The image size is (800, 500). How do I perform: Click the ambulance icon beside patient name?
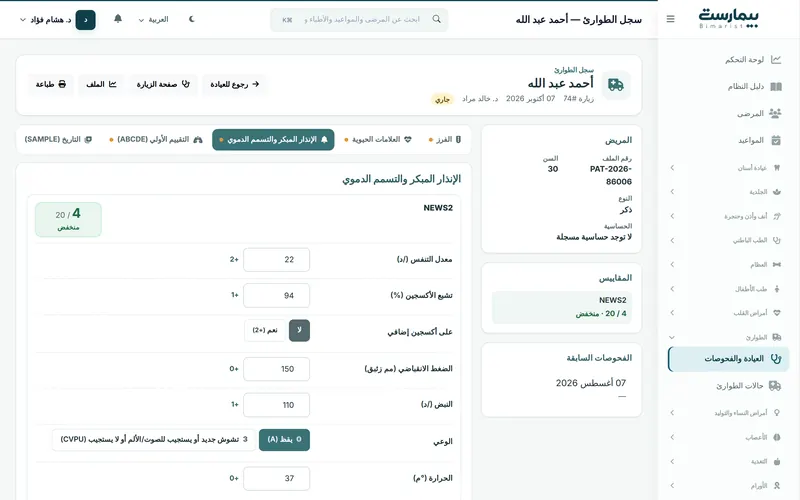616,85
